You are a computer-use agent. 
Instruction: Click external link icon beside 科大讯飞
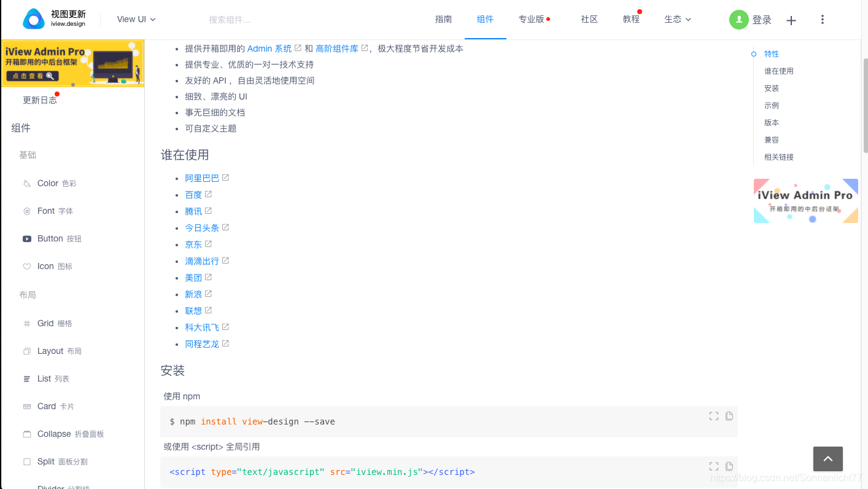click(225, 327)
